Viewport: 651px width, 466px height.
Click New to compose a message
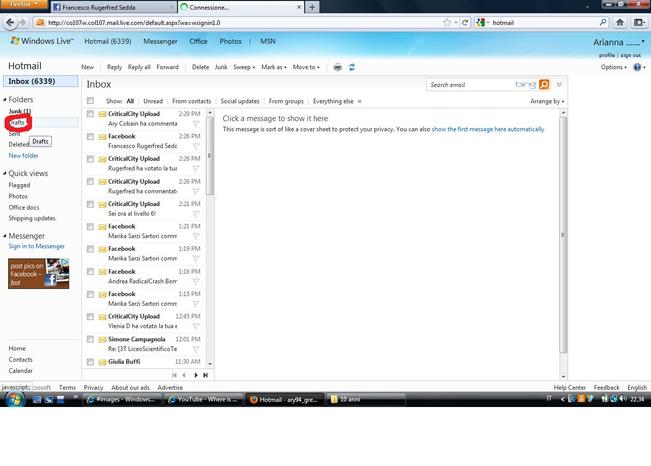point(87,67)
